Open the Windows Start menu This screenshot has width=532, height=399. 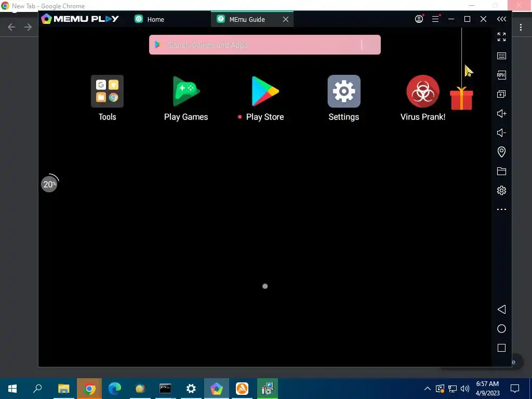coord(12,389)
